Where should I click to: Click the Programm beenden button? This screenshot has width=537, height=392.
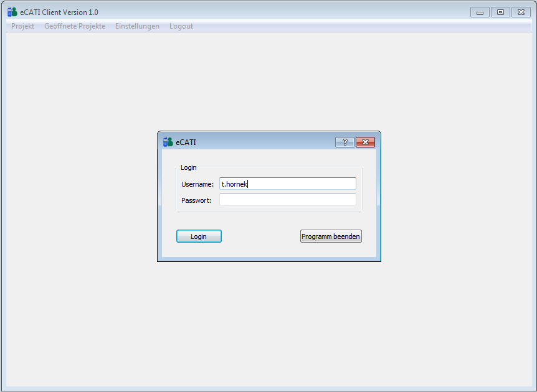[331, 236]
